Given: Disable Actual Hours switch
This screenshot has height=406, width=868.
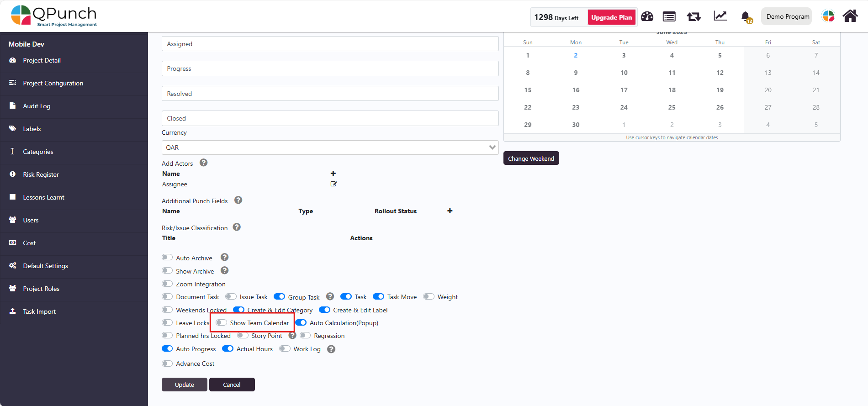Looking at the screenshot, I should [228, 348].
